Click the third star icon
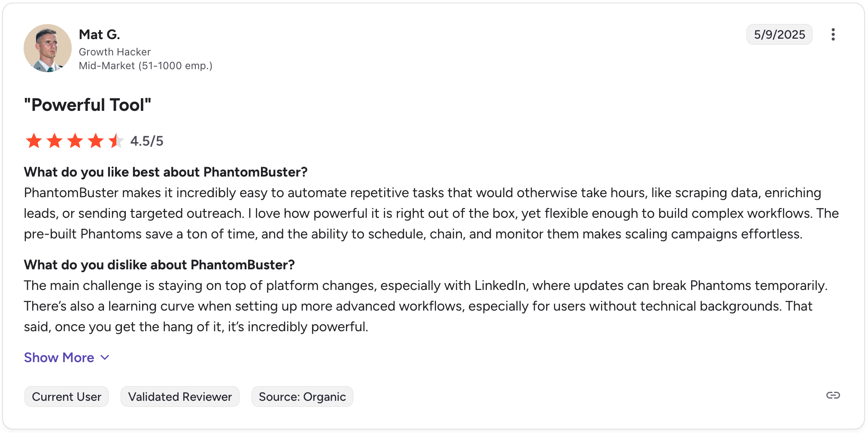This screenshot has width=868, height=433. coord(75,140)
